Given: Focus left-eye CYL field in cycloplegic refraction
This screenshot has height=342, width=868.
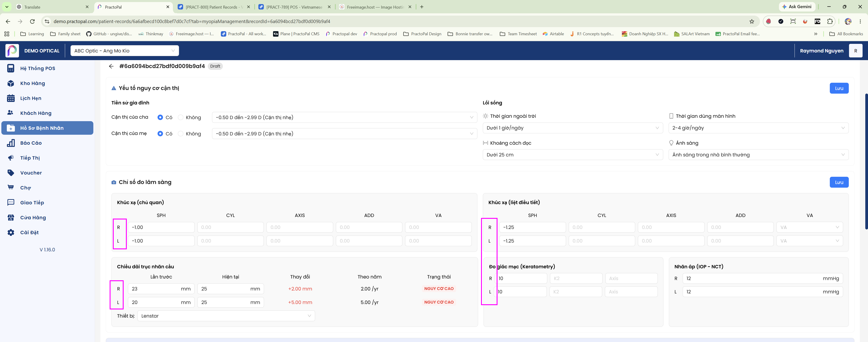Looking at the screenshot, I should click(601, 241).
